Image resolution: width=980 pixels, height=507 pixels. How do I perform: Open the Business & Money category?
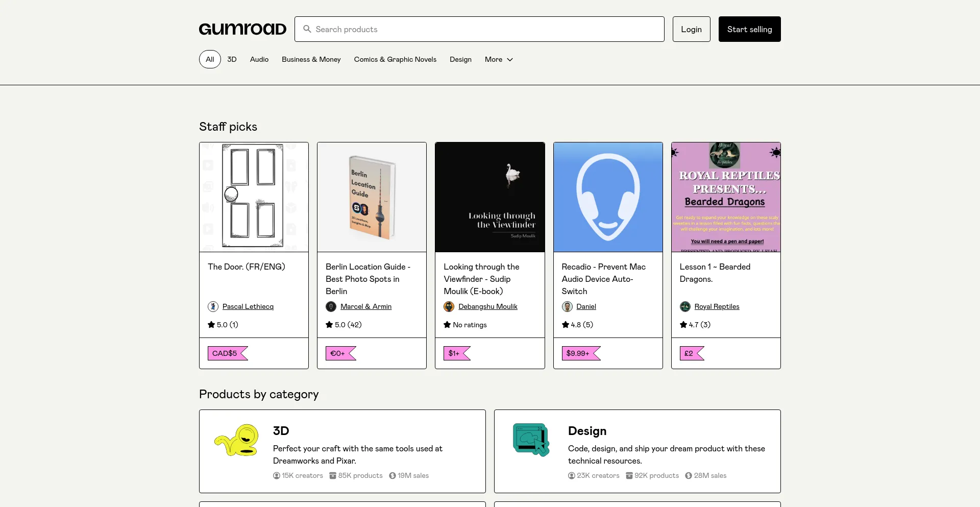click(x=311, y=59)
